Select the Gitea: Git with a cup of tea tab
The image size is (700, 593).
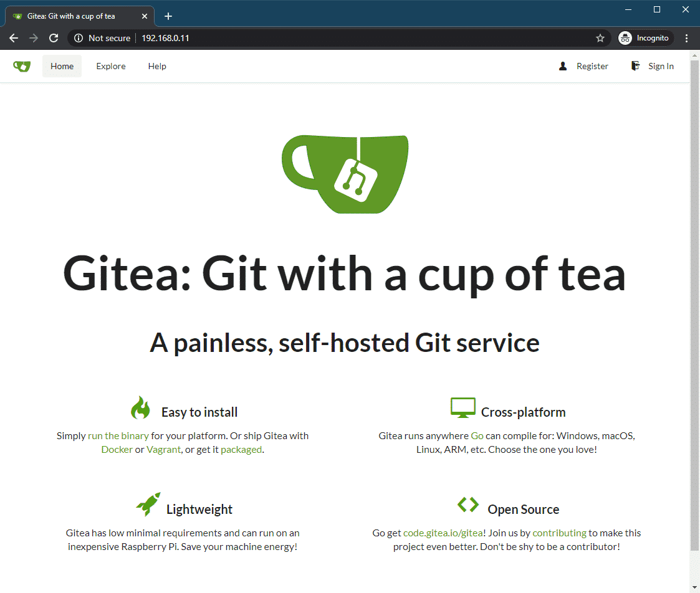click(x=79, y=16)
